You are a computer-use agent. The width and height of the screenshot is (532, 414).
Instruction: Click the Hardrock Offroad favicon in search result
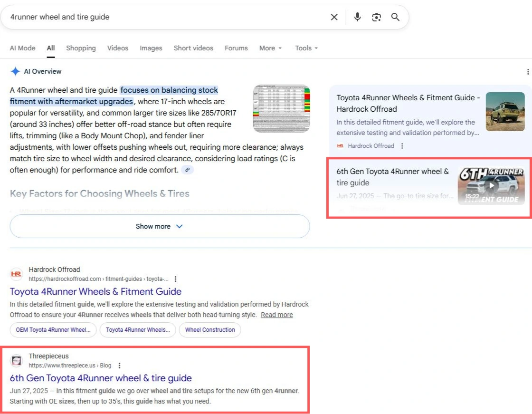(x=16, y=274)
